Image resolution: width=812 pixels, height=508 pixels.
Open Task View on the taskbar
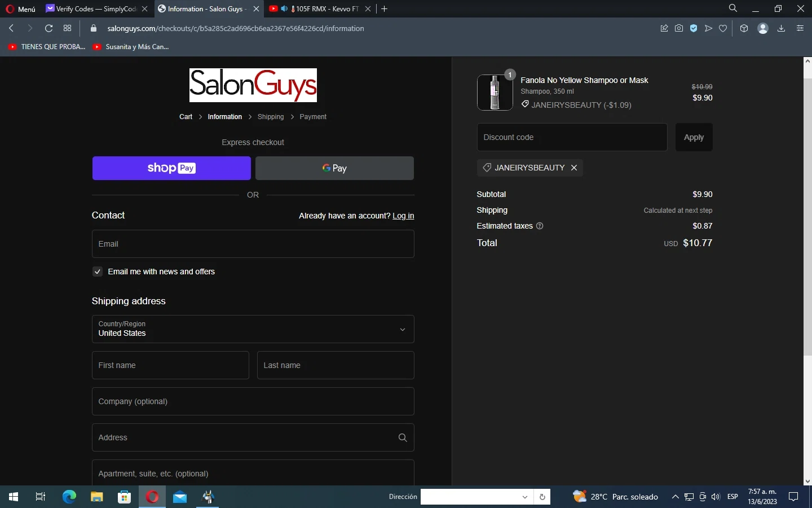click(x=41, y=497)
